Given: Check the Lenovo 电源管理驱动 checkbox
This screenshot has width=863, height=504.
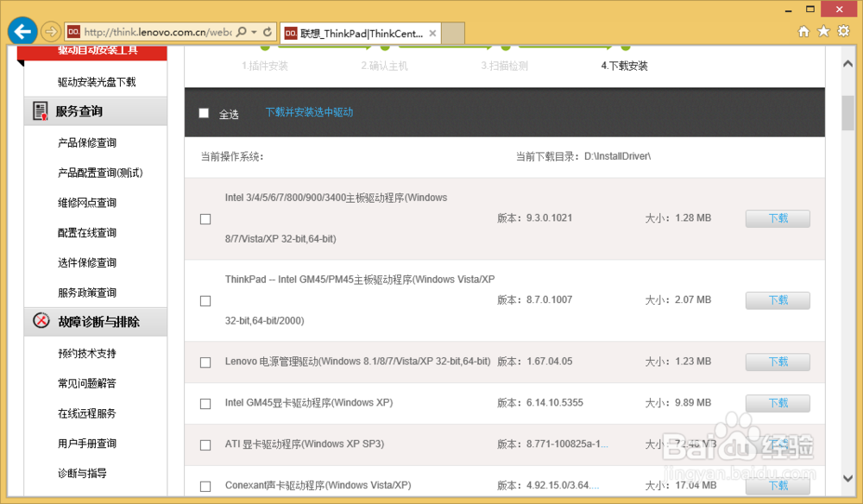Looking at the screenshot, I should click(x=205, y=362).
